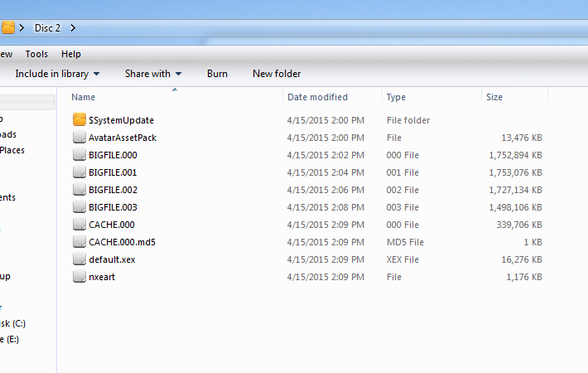Select BIGFILE.003 file name

pos(113,207)
